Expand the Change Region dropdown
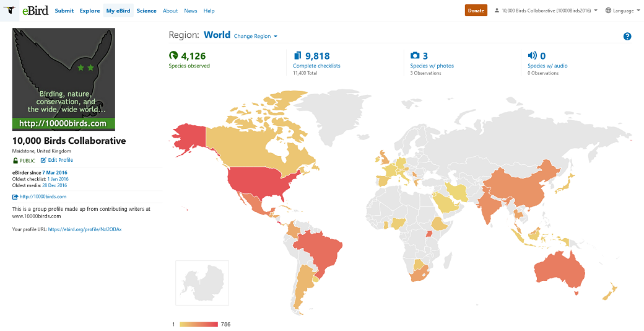The width and height of the screenshot is (644, 331). click(x=256, y=36)
